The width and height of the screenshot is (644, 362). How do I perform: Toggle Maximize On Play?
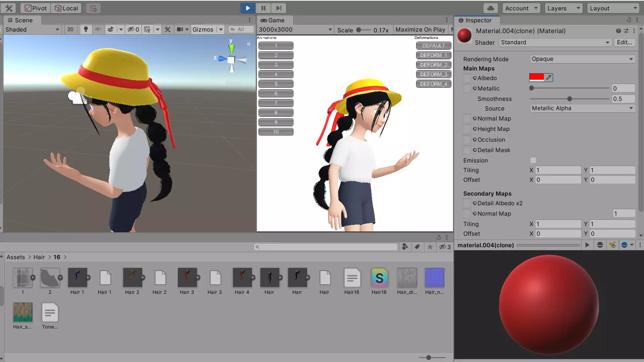tap(420, 30)
